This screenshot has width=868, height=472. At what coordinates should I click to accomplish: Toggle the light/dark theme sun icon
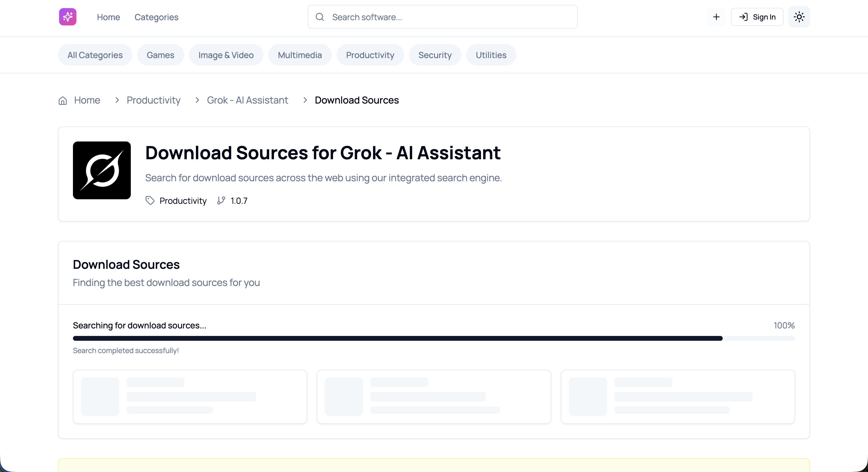click(799, 17)
